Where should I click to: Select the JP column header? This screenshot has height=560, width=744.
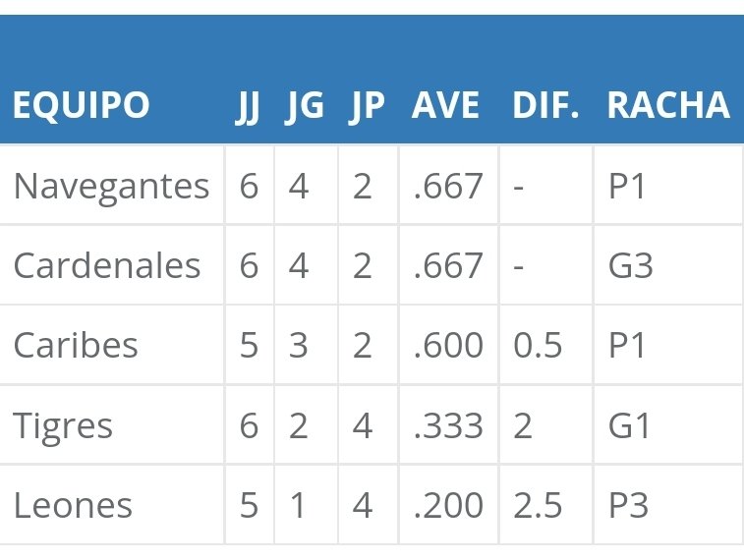click(x=367, y=108)
